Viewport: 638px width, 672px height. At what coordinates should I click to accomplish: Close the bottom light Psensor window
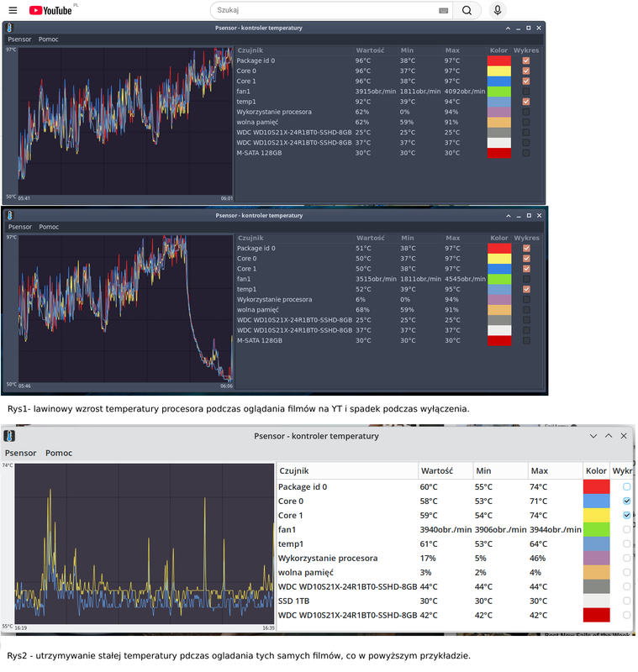624,436
